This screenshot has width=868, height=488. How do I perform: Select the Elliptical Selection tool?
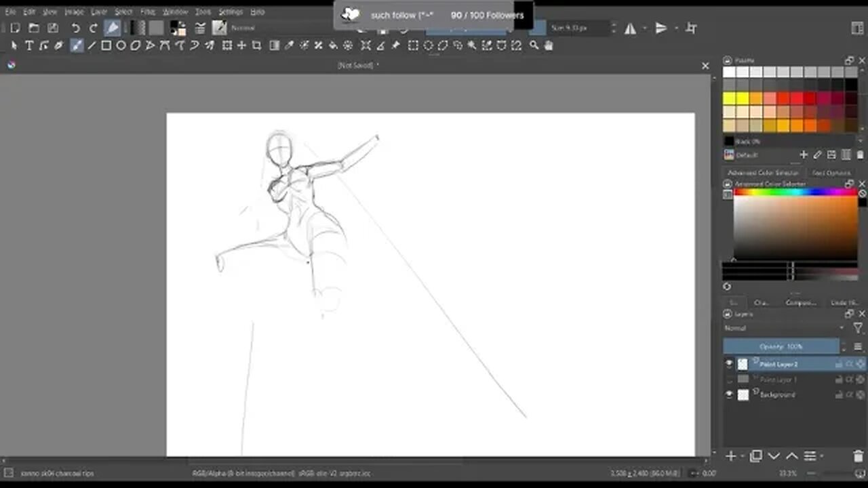[x=429, y=45]
